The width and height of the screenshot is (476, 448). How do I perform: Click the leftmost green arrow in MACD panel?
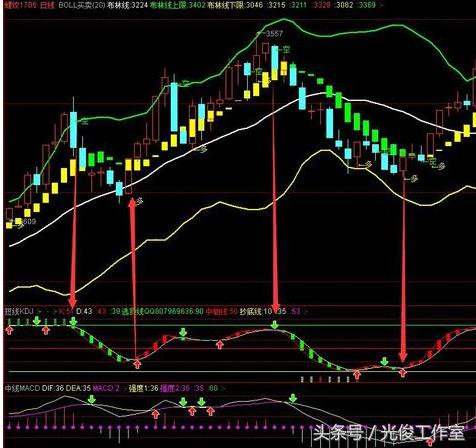(91, 399)
